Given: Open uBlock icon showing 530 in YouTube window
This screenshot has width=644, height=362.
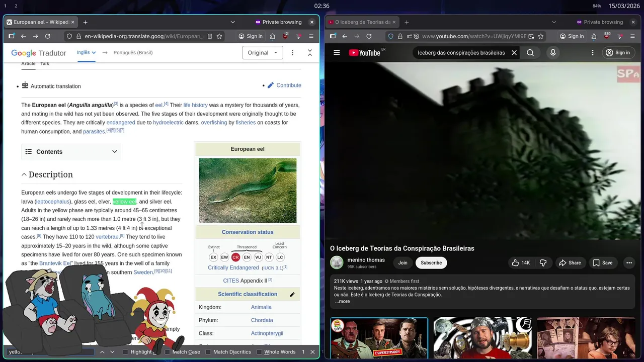Looking at the screenshot, I should 607,36.
